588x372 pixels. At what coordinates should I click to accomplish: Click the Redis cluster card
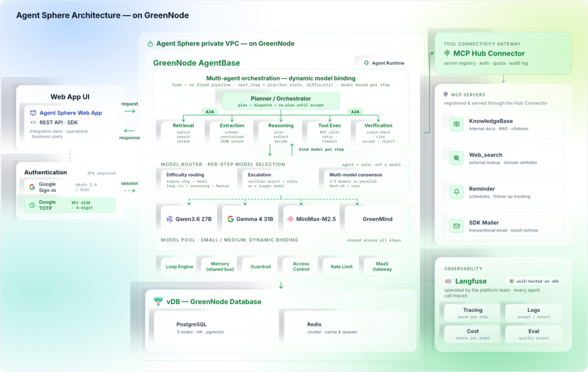(346, 328)
